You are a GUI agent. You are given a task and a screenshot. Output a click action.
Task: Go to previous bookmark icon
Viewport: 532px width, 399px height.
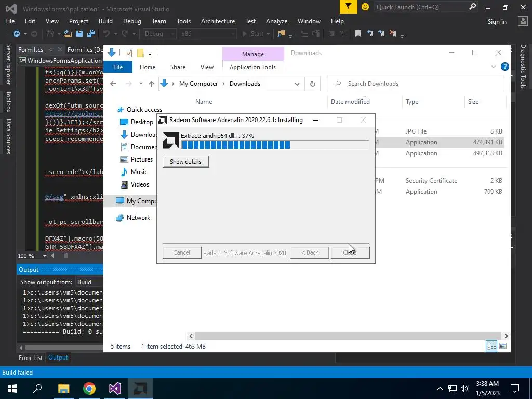370,34
